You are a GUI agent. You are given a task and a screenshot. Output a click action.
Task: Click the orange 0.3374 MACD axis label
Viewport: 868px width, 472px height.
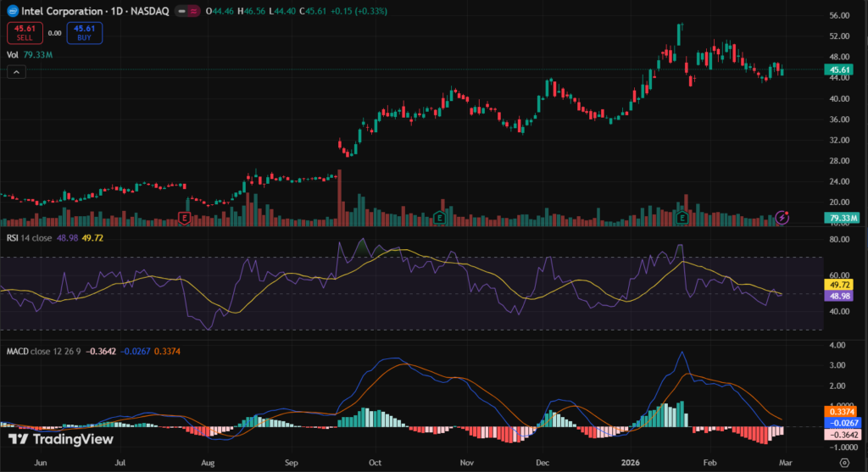coord(842,412)
